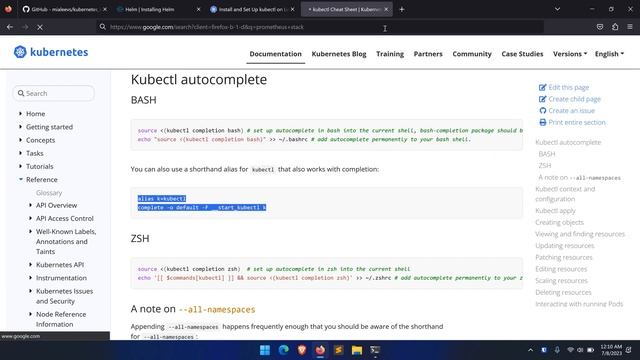The height and width of the screenshot is (360, 640).
Task: Open the Glossary sidebar link
Action: click(x=49, y=193)
